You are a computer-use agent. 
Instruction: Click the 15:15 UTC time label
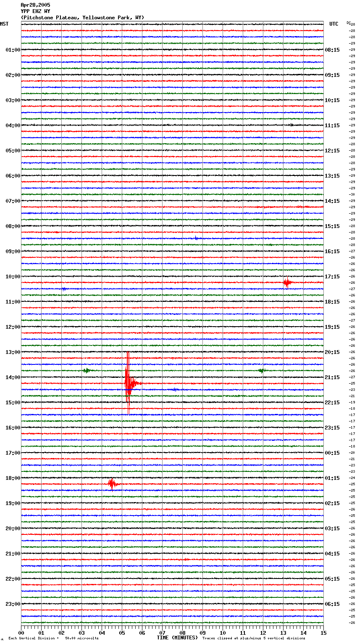(x=332, y=226)
